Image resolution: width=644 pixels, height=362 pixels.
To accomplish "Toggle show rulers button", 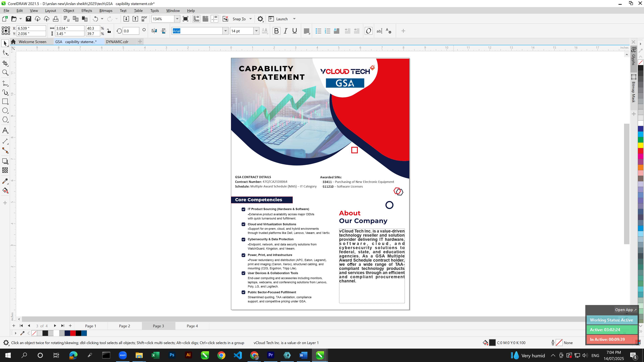I will [196, 19].
